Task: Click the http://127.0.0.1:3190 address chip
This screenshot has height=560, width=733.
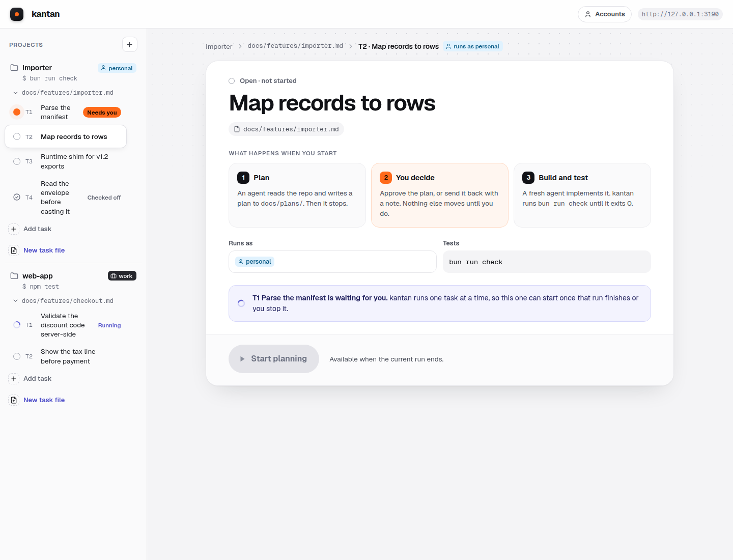Action: (680, 14)
